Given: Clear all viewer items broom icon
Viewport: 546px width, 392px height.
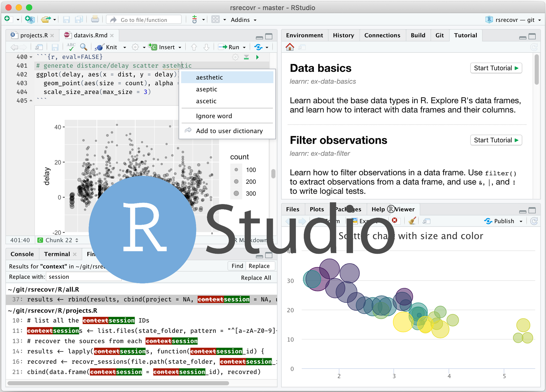Looking at the screenshot, I should (412, 221).
